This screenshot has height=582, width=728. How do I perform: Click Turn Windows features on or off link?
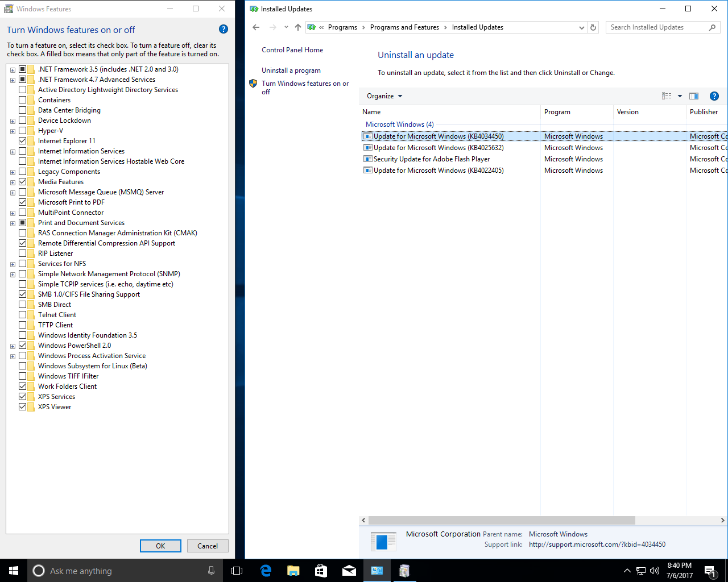point(305,88)
